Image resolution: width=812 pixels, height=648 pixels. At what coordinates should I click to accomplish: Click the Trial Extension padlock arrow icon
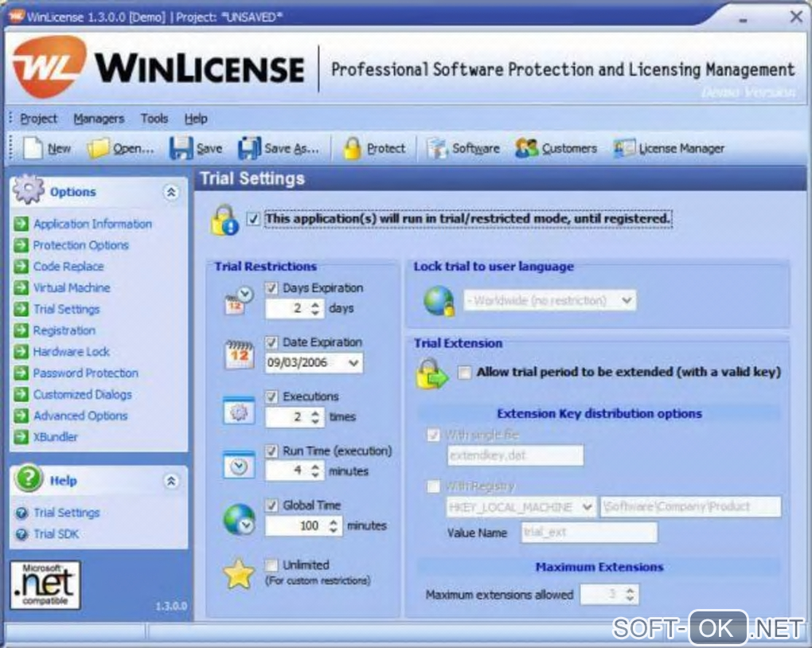[x=431, y=374]
